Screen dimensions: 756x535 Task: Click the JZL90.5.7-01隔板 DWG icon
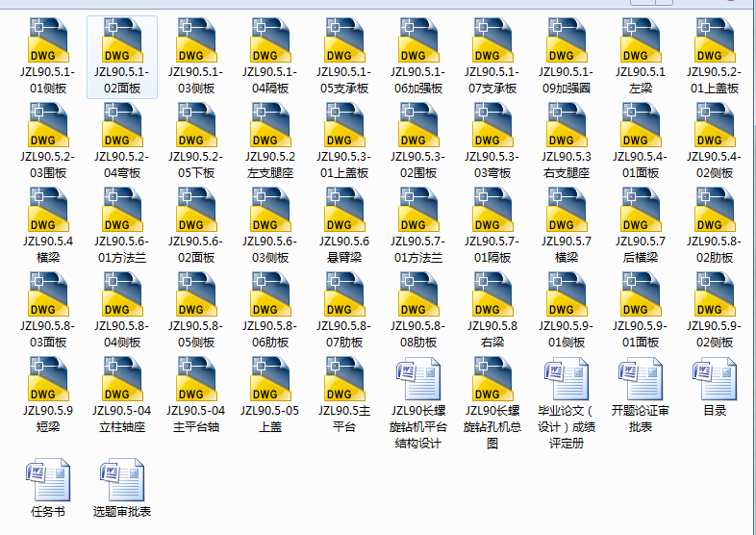click(x=492, y=210)
